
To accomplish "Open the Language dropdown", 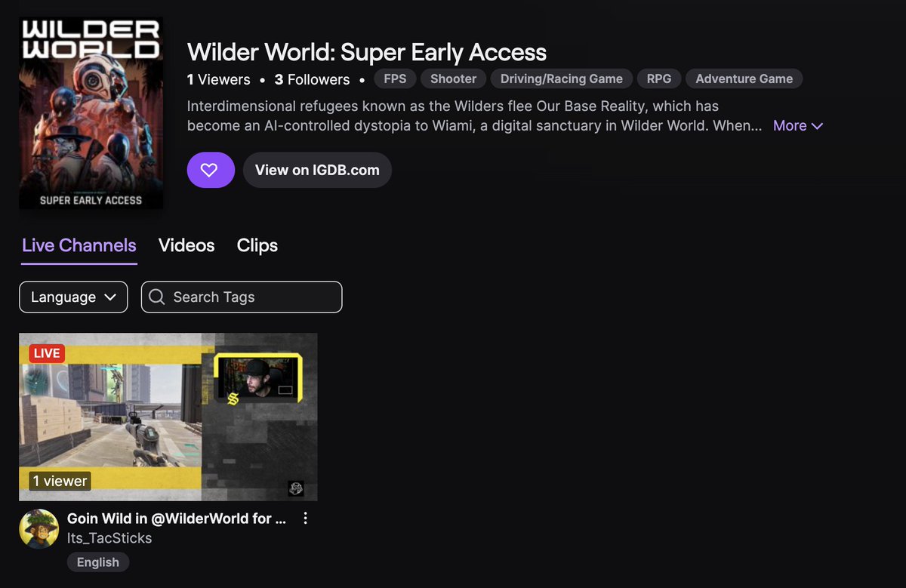I will [73, 297].
